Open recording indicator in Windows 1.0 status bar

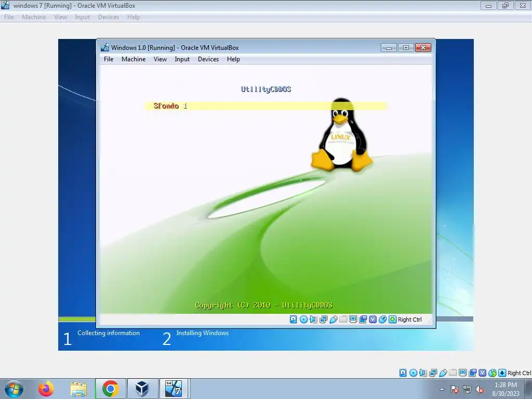[x=363, y=320]
